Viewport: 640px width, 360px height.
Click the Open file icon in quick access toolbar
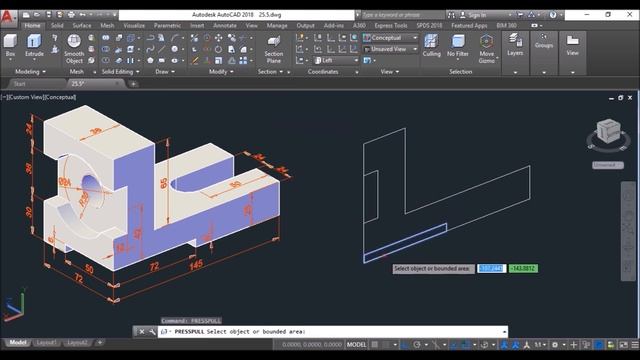pos(37,15)
